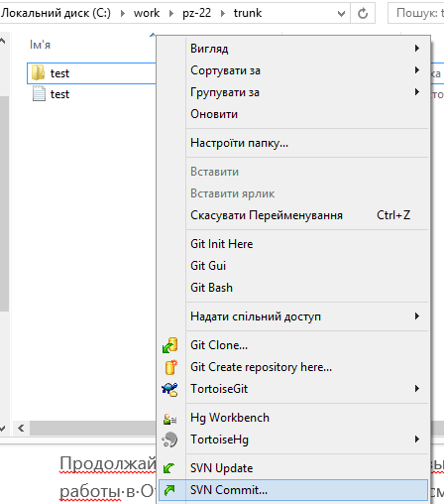This screenshot has width=444, height=504.
Task: Click the test text file icon
Action: (x=39, y=93)
